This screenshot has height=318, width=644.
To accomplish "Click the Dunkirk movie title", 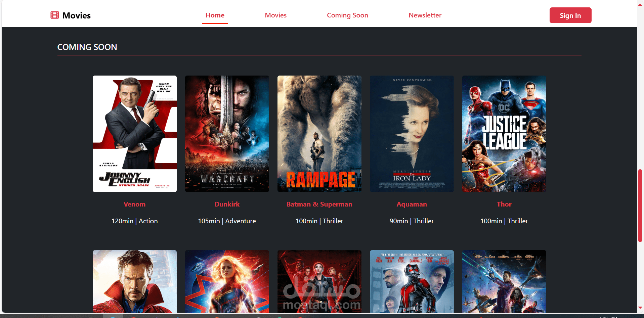I will [227, 204].
